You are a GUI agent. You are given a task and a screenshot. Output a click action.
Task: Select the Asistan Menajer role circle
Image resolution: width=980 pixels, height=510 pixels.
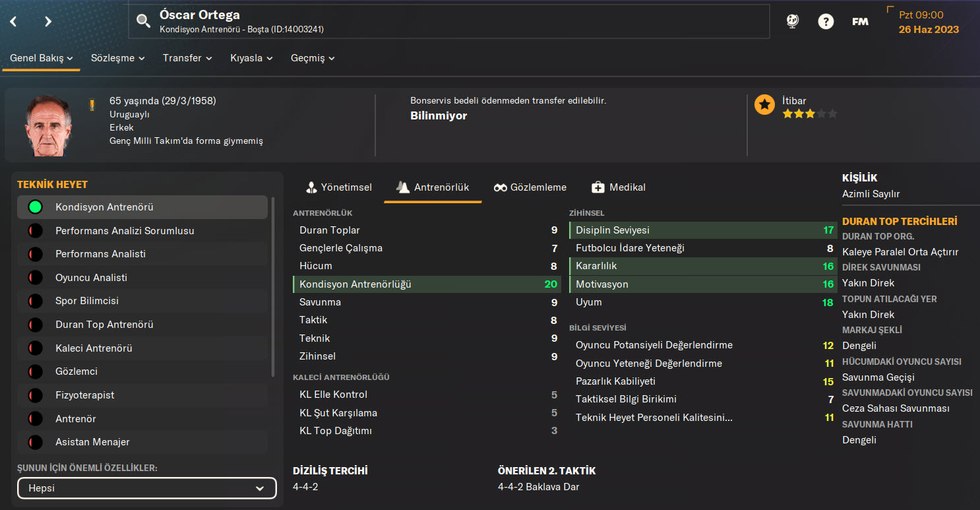coord(36,442)
